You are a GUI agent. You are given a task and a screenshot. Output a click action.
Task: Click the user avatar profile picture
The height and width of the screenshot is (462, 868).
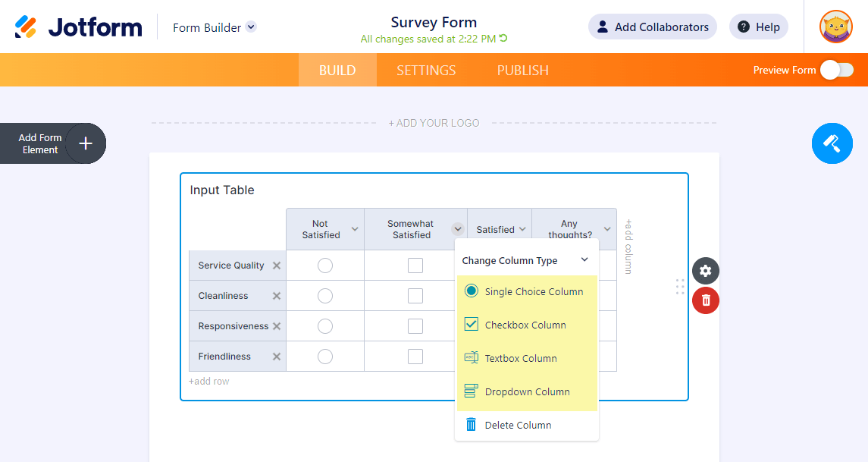[x=835, y=27]
